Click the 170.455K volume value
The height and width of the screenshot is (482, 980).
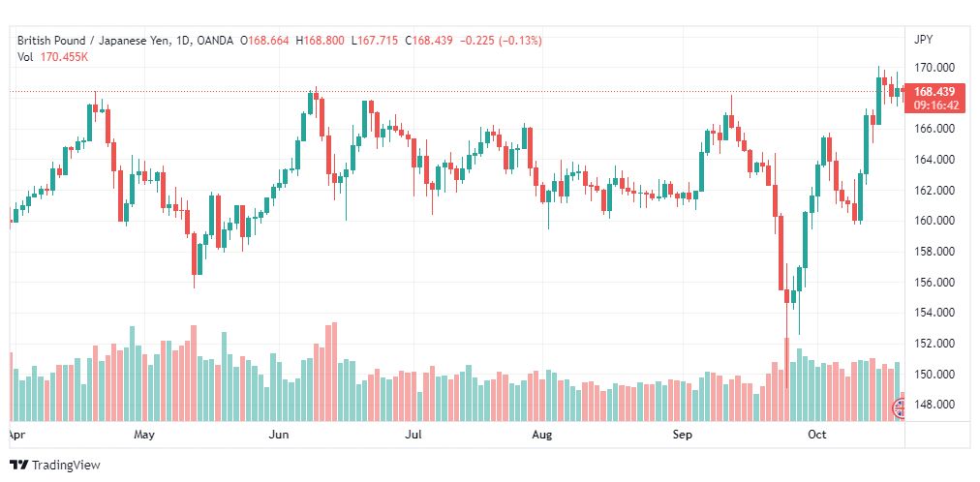click(x=66, y=56)
